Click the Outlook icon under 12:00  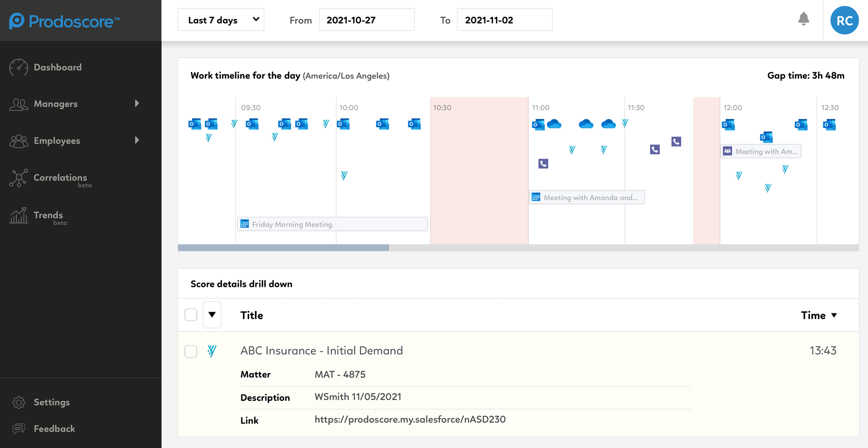pos(728,125)
